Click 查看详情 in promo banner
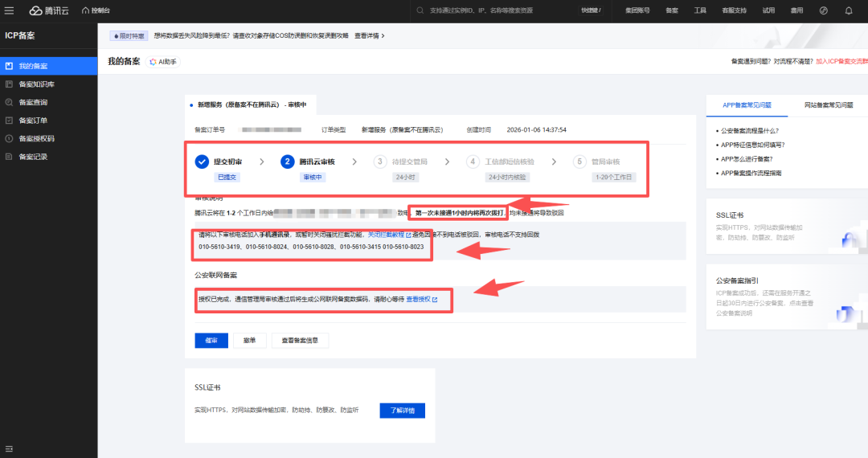 coord(366,36)
